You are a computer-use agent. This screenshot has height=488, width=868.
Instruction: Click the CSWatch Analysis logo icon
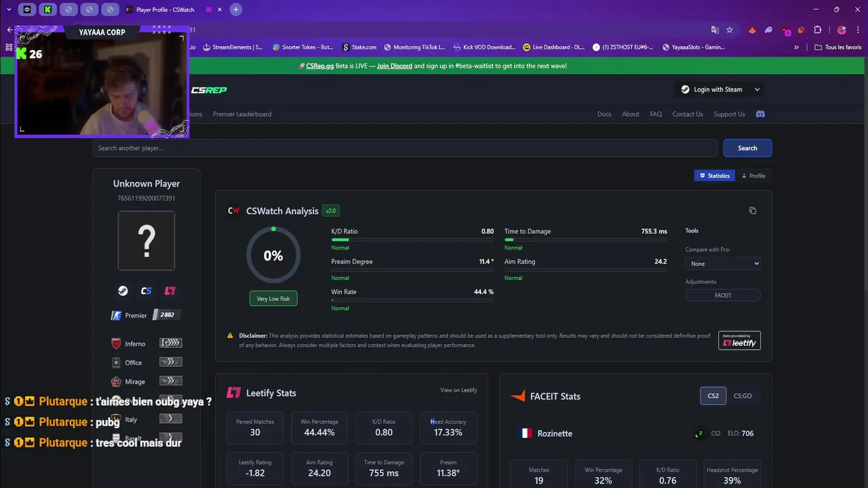(x=233, y=211)
